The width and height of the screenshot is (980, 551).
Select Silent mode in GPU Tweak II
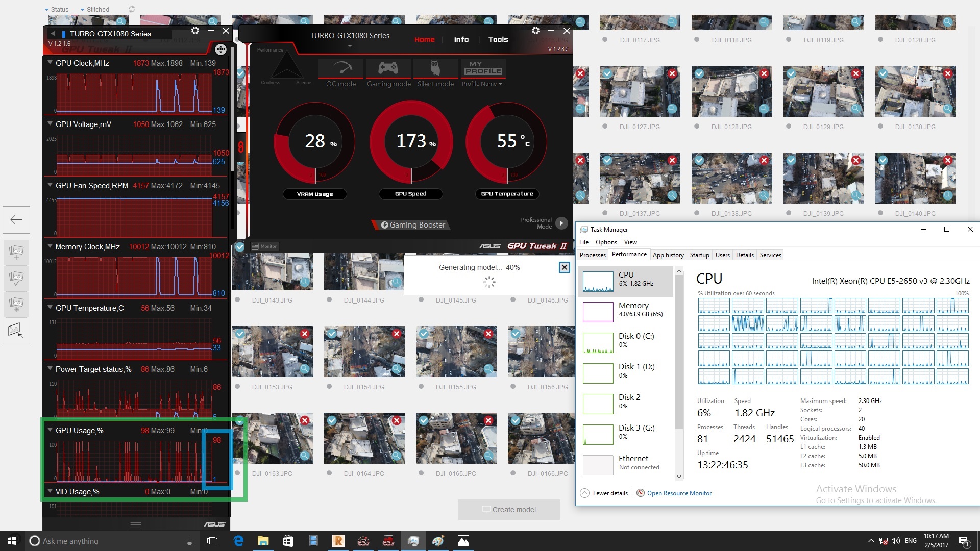click(x=435, y=71)
